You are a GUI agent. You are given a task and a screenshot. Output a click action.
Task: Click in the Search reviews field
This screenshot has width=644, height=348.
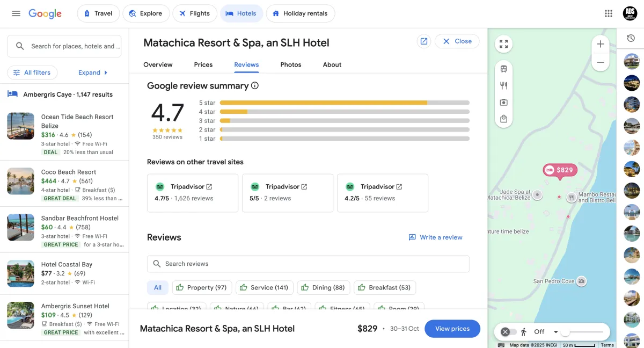coord(308,264)
